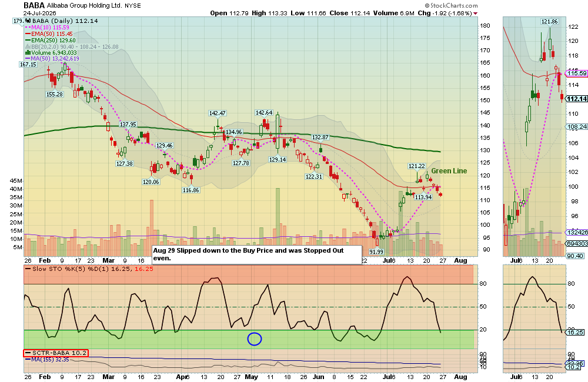Image resolution: width=588 pixels, height=382 pixels.
Task: Select the High 113.33 value
Action: [269, 13]
